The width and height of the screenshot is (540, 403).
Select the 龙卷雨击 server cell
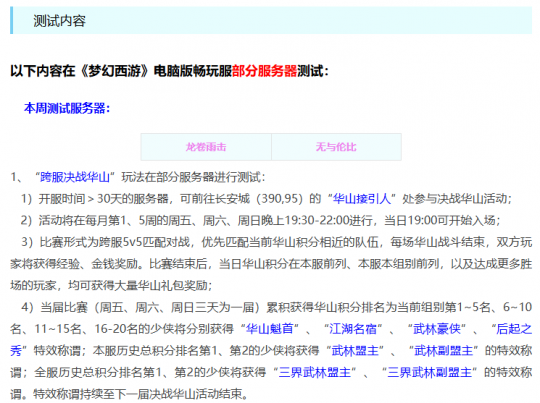click(x=206, y=147)
